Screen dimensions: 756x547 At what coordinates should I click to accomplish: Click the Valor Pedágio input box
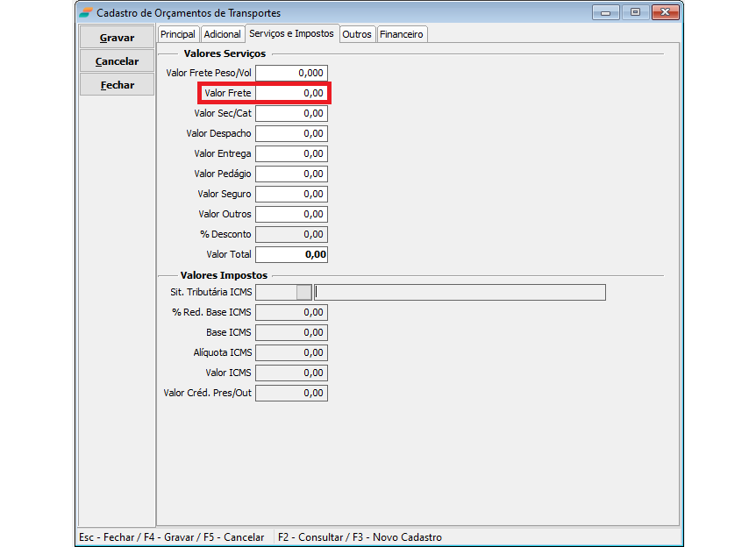point(291,174)
